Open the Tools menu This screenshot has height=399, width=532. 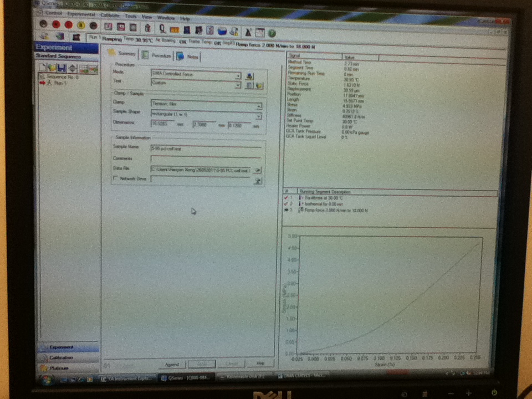pos(131,16)
